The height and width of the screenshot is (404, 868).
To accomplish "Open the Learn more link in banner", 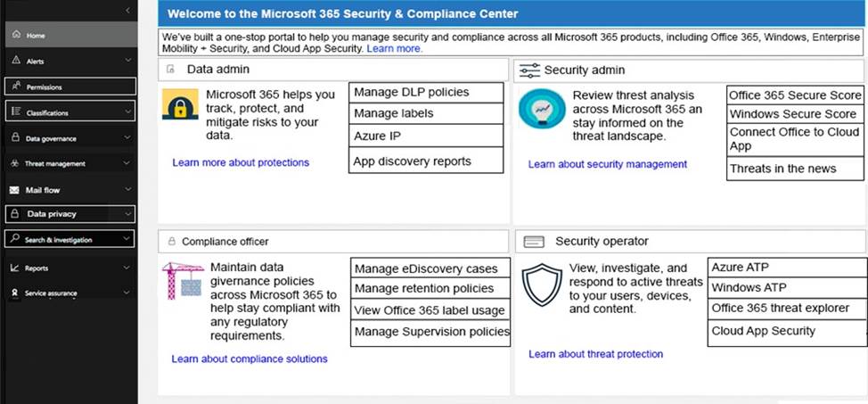I will click(x=394, y=49).
